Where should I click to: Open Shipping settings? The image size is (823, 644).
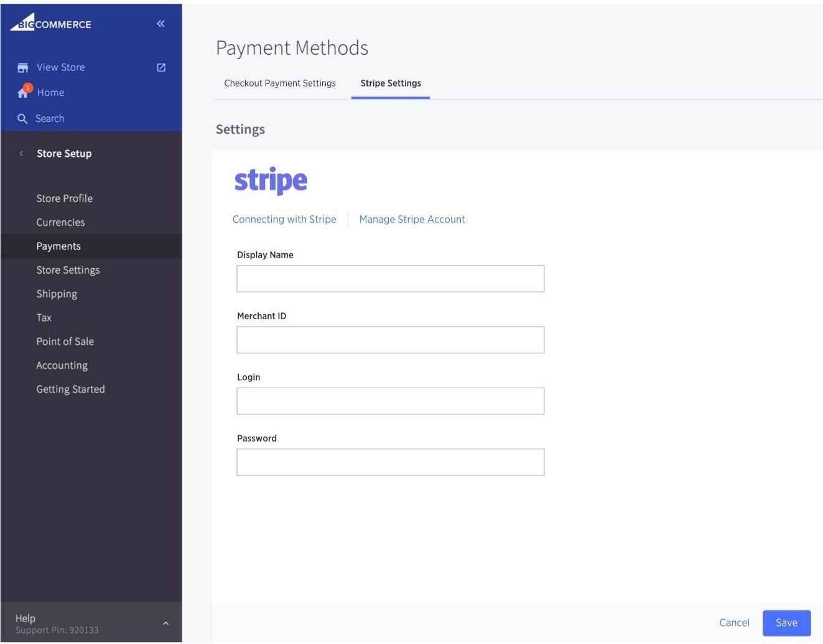click(x=57, y=294)
